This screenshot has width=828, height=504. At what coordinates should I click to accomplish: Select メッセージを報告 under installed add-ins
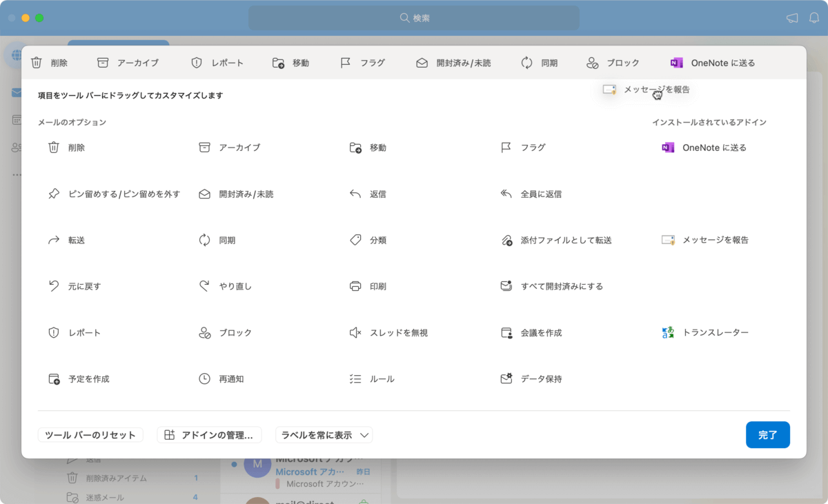pos(704,241)
